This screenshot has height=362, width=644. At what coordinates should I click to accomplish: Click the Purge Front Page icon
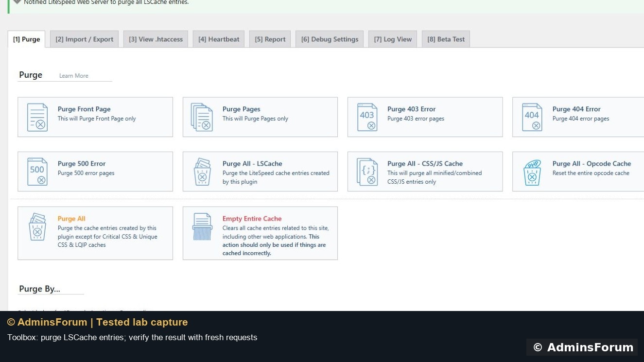[x=37, y=117]
